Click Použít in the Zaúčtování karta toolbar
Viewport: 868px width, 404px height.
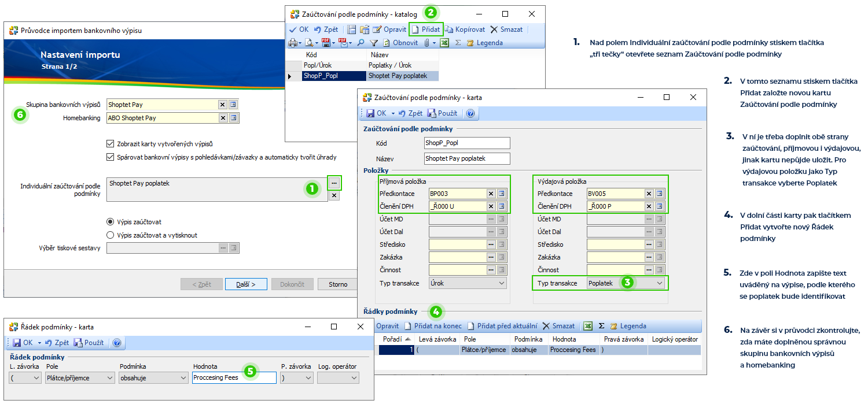[443, 113]
